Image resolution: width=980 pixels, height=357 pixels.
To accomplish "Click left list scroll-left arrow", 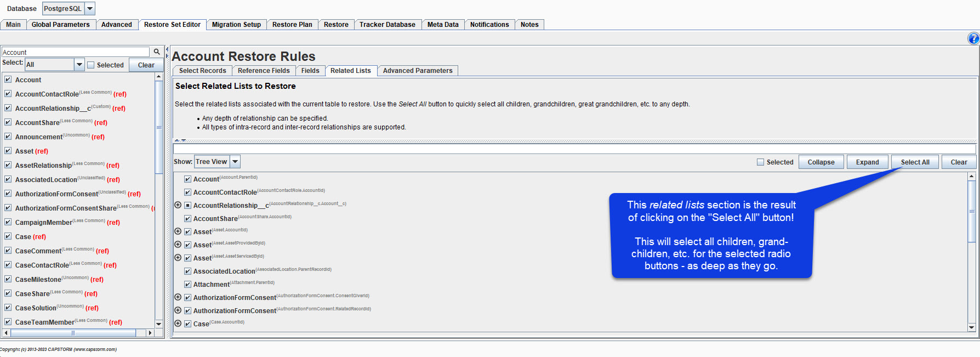I will pos(6,333).
